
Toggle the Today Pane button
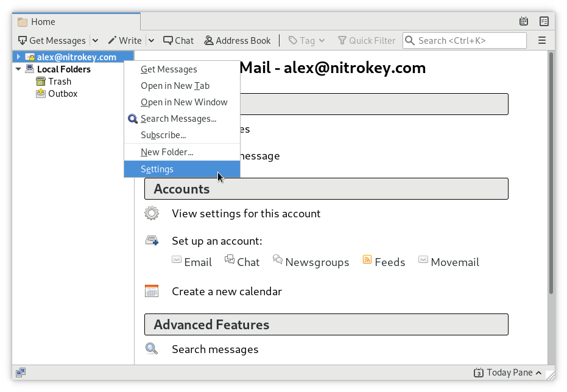point(508,373)
